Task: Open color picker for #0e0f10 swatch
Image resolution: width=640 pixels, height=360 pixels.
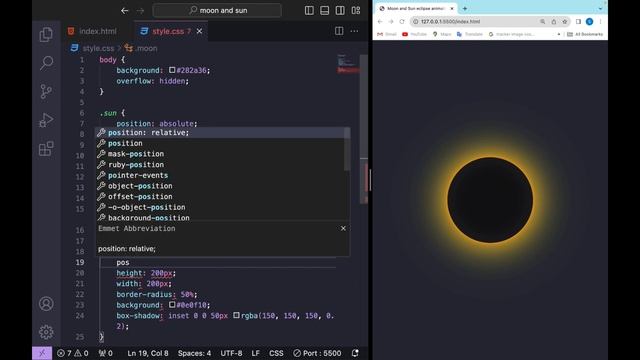Action: coord(172,304)
